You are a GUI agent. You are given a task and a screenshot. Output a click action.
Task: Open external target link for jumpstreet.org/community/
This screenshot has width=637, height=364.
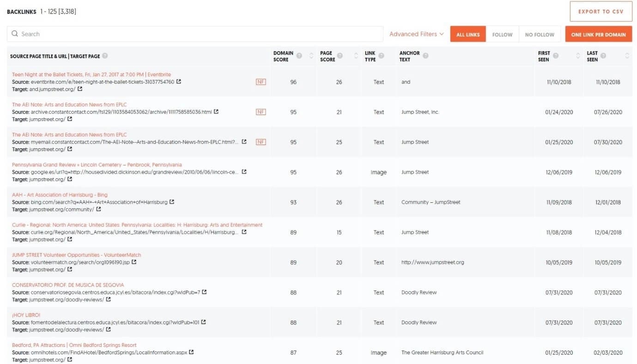pyautogui.click(x=98, y=209)
